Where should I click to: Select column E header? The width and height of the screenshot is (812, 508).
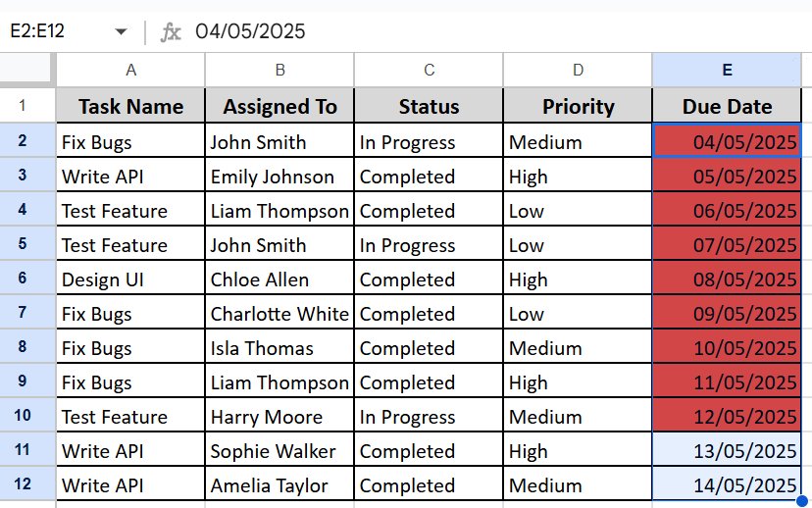[727, 70]
